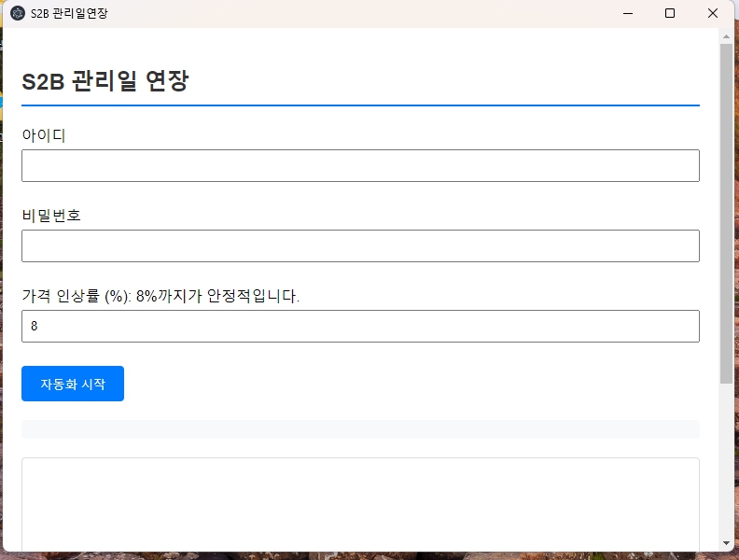The image size is (739, 560).
Task: Click the scrollbar down arrow
Action: click(726, 543)
